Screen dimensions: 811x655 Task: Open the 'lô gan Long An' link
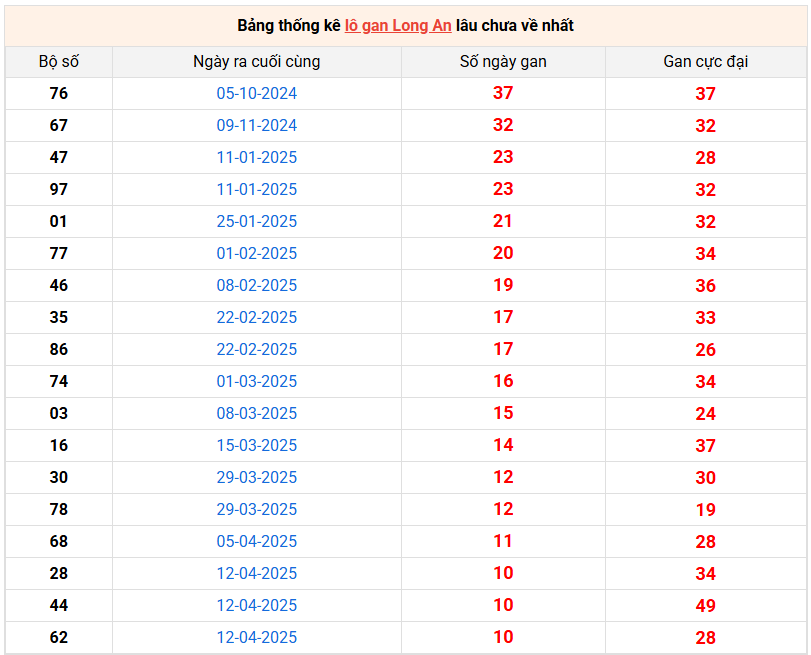click(397, 25)
